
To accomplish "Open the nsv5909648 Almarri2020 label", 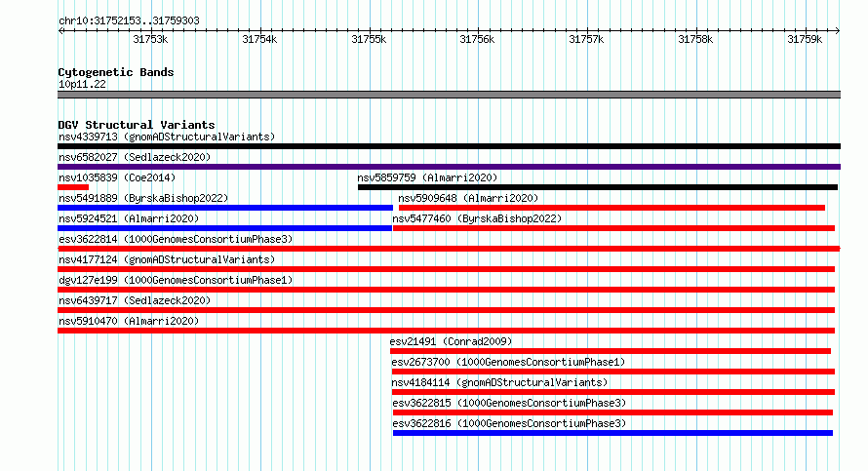I will [468, 198].
